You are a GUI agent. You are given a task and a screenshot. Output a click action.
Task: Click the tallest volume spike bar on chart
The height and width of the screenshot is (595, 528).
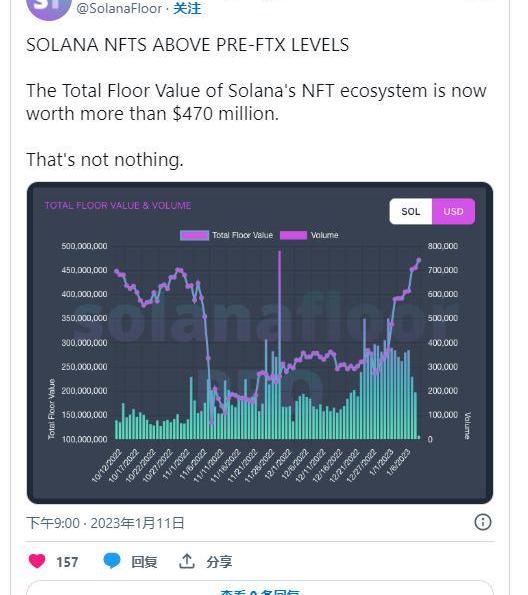coord(280,345)
